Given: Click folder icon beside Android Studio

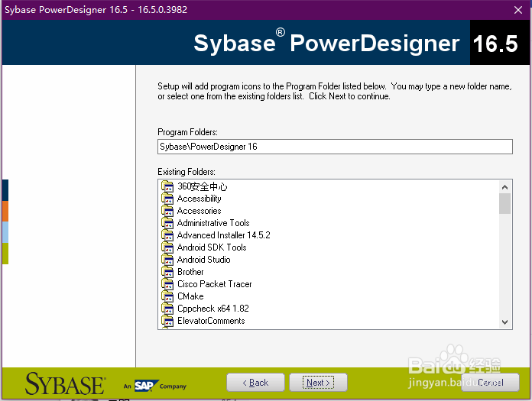Looking at the screenshot, I should click(x=167, y=260).
